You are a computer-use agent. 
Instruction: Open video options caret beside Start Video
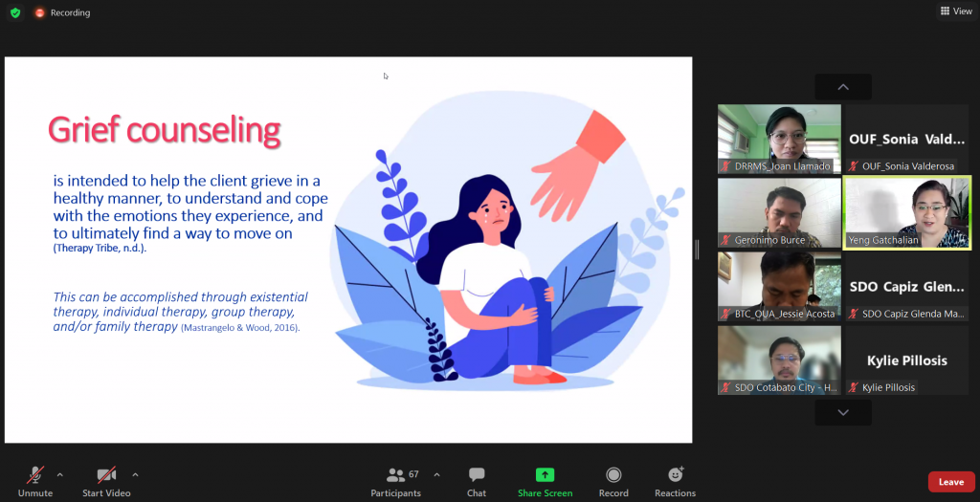click(x=135, y=475)
